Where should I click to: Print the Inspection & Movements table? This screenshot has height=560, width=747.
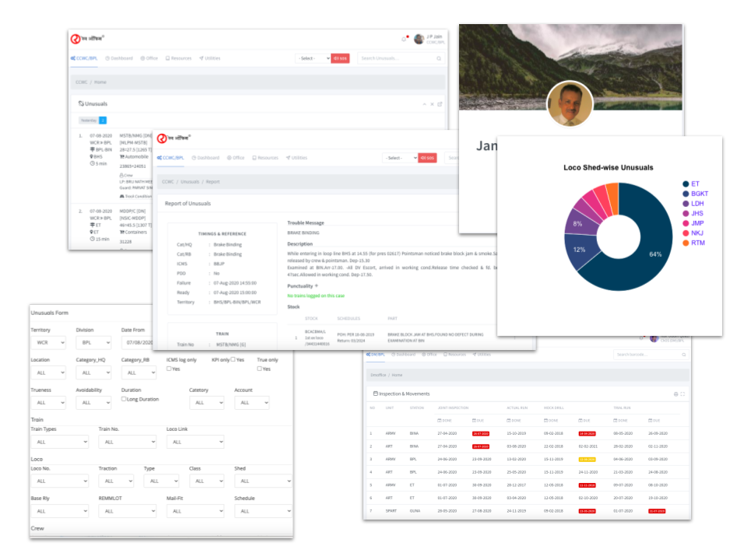tap(675, 394)
